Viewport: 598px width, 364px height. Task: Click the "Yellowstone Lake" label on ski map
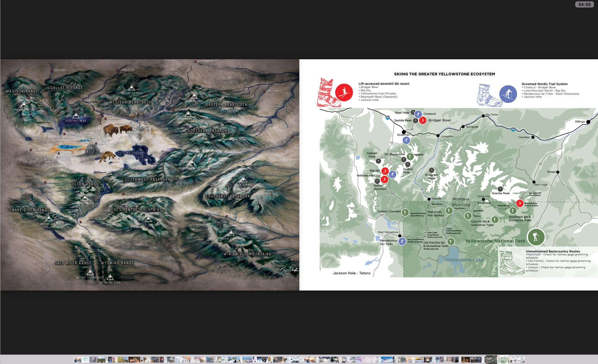coord(463,260)
